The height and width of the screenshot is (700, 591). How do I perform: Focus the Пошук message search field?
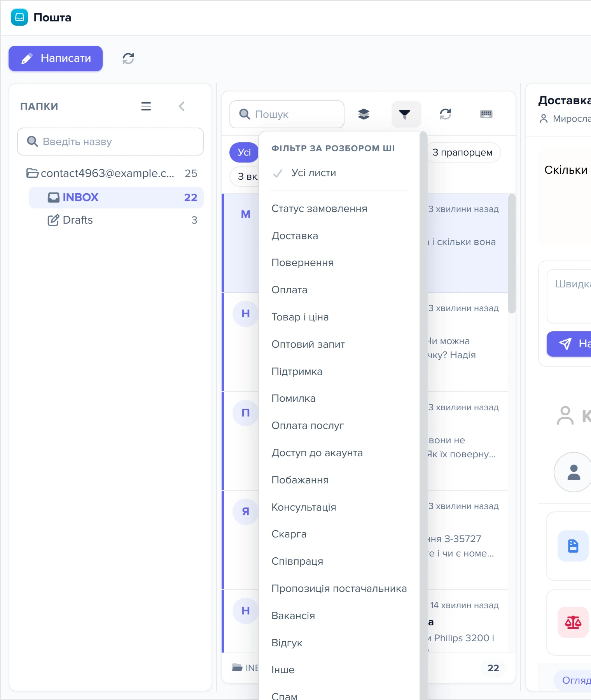(287, 114)
